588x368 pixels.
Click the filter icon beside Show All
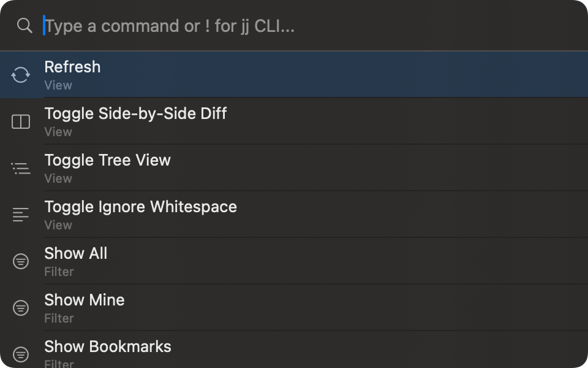(x=21, y=261)
